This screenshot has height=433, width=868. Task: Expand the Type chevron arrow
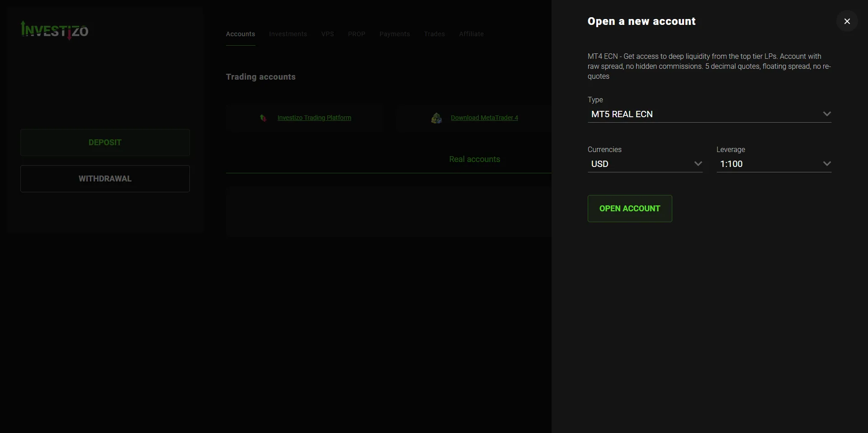826,114
